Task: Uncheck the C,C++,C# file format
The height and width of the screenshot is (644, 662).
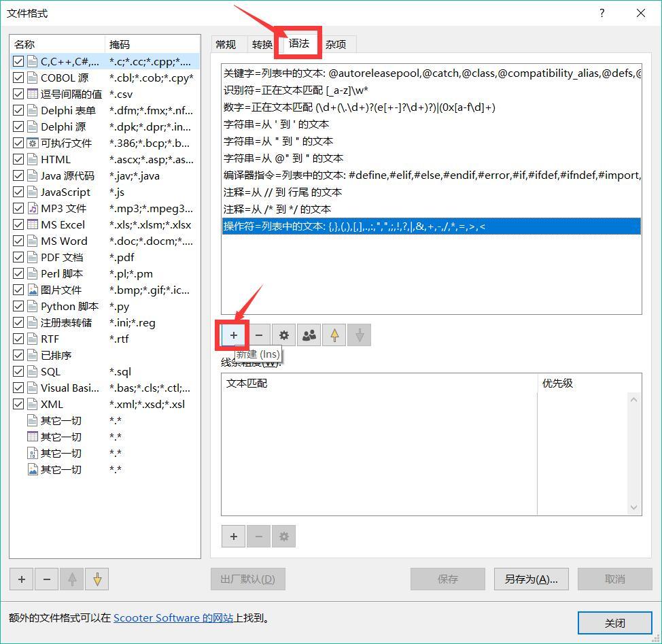Action: (17, 61)
